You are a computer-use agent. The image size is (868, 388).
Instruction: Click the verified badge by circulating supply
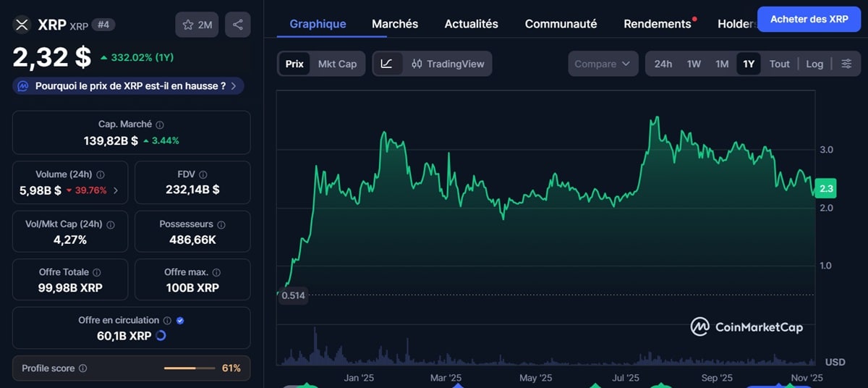[x=180, y=320]
